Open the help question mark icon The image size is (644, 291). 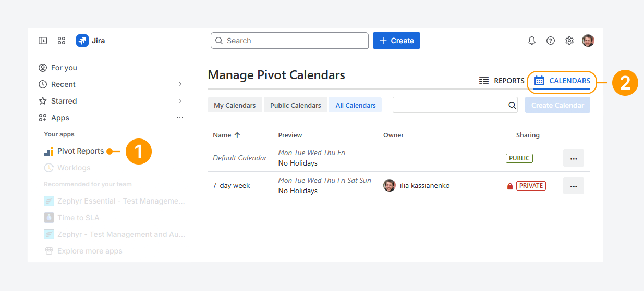click(551, 41)
